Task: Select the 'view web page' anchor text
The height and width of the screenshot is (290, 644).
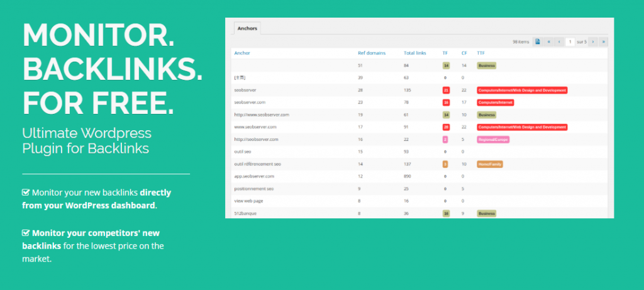Action: tap(248, 201)
